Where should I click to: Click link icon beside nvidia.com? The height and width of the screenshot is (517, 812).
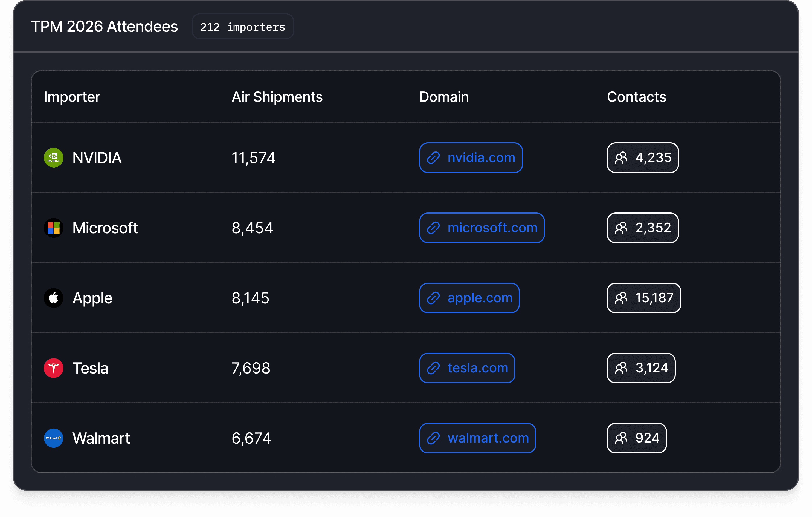(433, 158)
